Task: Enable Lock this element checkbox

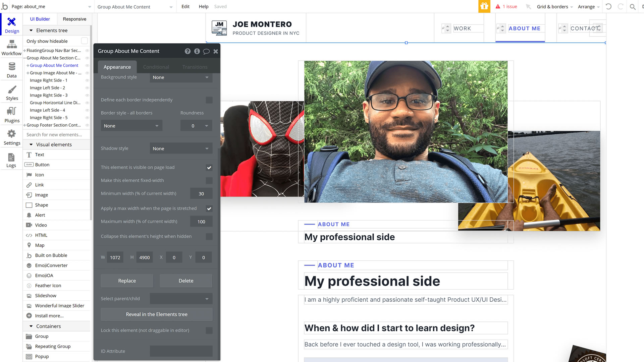Action: [209, 330]
